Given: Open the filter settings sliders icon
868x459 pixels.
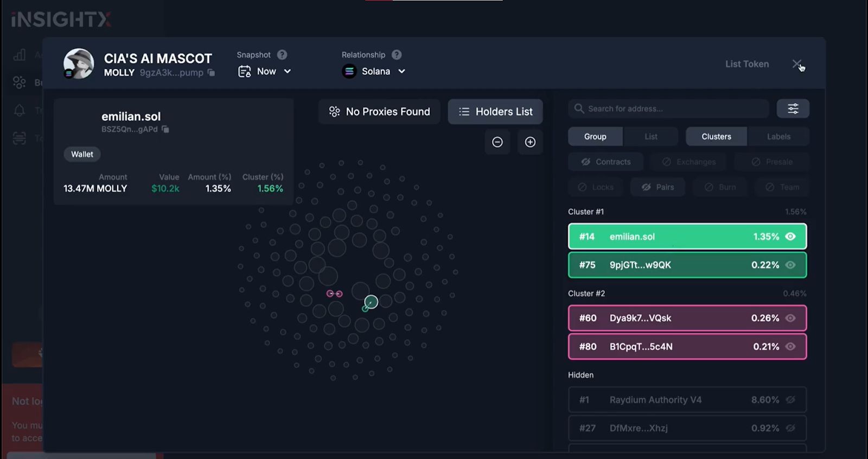Looking at the screenshot, I should (793, 109).
